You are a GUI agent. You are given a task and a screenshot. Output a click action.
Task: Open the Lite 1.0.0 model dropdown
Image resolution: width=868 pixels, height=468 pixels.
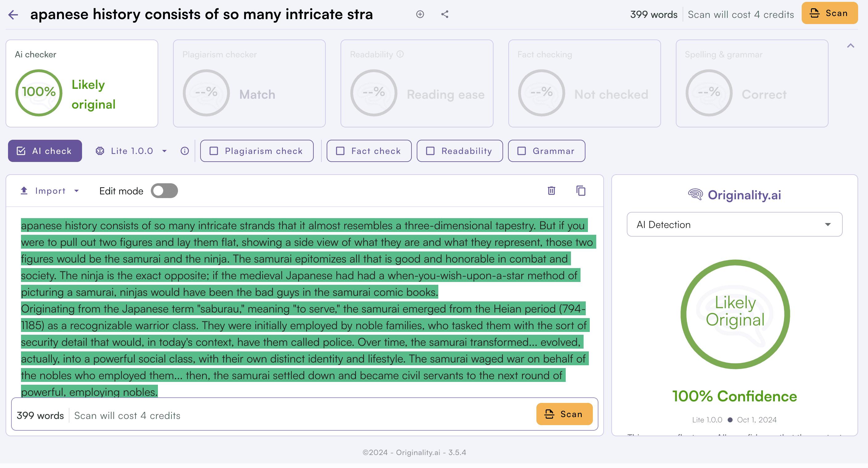pos(132,151)
